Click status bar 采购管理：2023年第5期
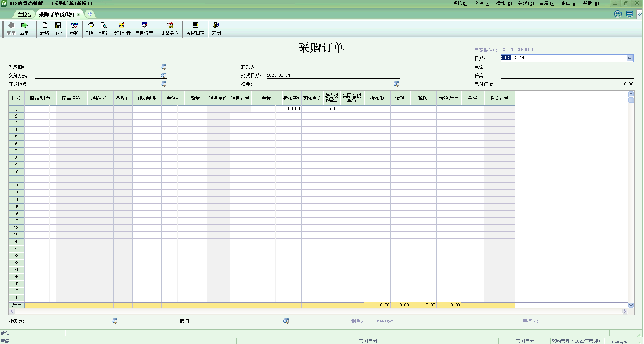 coord(576,341)
